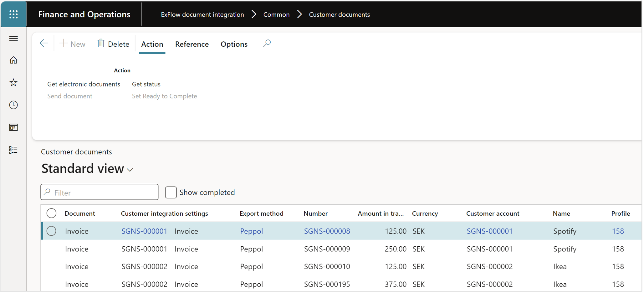The width and height of the screenshot is (644, 294).
Task: Click amount 250.00 cell
Action: [x=396, y=249]
